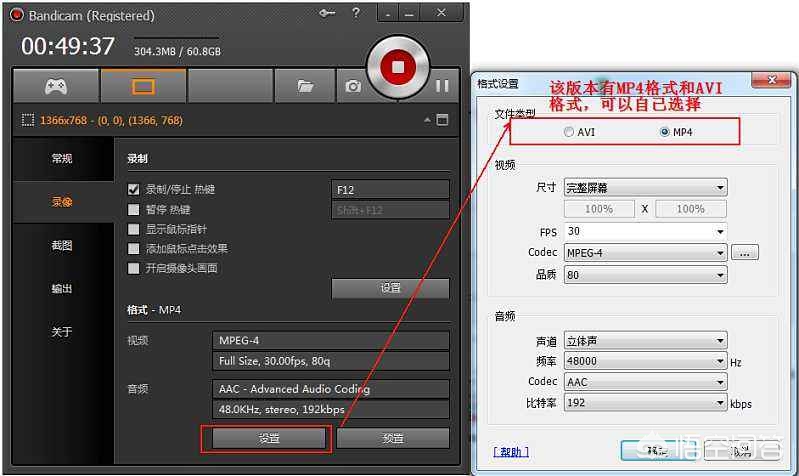Enable the 显示鼠标指针 checkbox
Image resolution: width=799 pixels, height=476 pixels.
[x=134, y=229]
